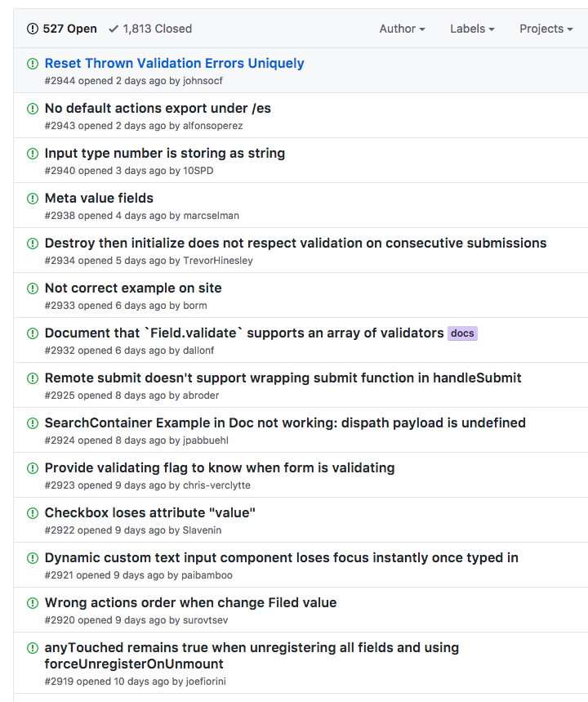This screenshot has width=588, height=702.
Task: Click issue status icon for "Wrong actions order" issue
Action: [33, 603]
